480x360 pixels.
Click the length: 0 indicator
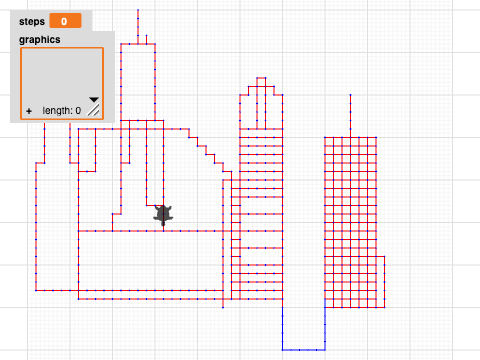[62, 111]
